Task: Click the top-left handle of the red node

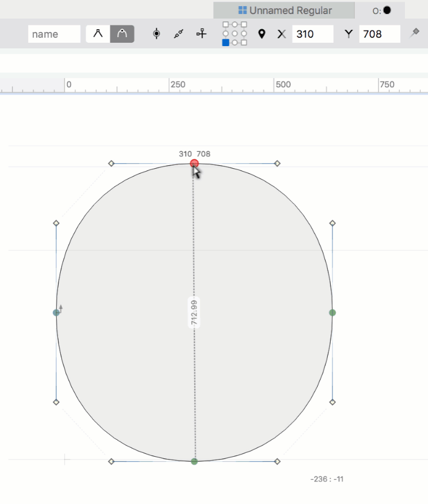Action: click(111, 164)
